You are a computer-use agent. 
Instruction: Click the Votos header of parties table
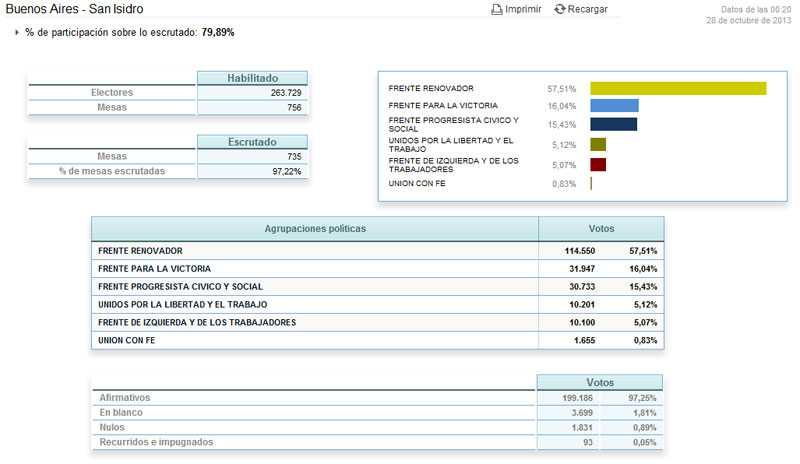[601, 229]
